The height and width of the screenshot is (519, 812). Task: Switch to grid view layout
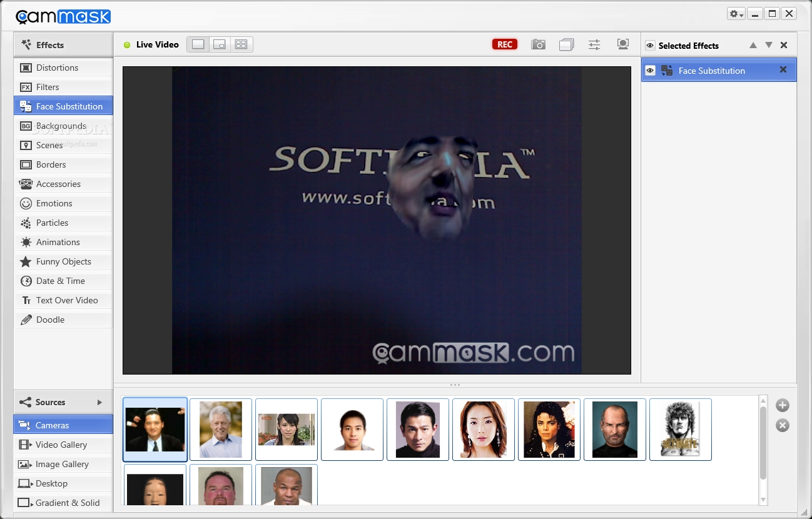point(241,44)
